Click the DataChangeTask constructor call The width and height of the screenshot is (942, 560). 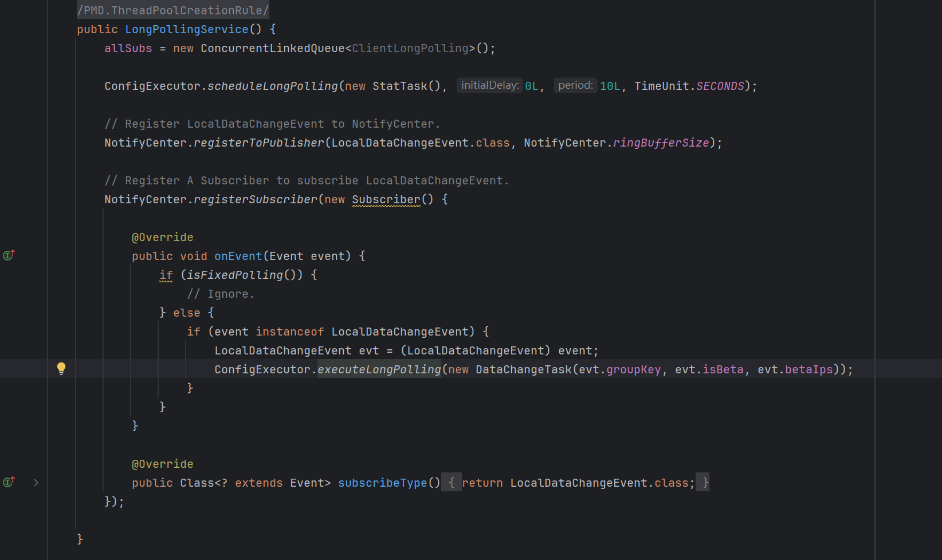pyautogui.click(x=523, y=369)
